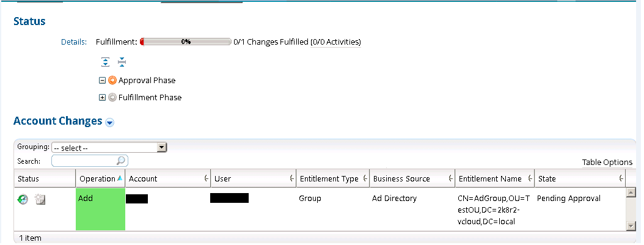Click the Collapse All icon
This screenshot has width=644, height=245.
tap(121, 62)
